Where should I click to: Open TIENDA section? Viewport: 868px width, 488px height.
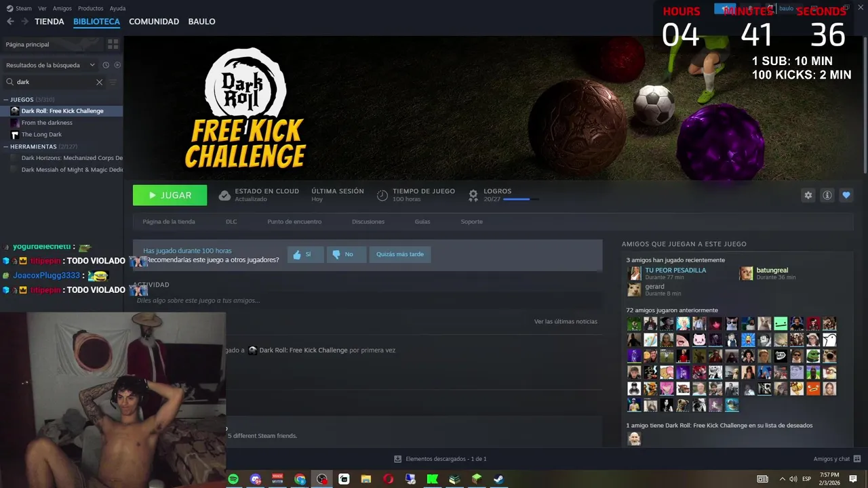click(50, 22)
